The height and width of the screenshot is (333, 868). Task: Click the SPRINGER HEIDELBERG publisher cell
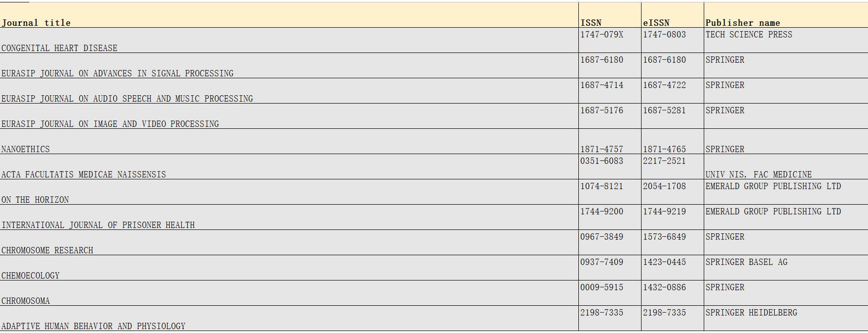tap(786, 318)
